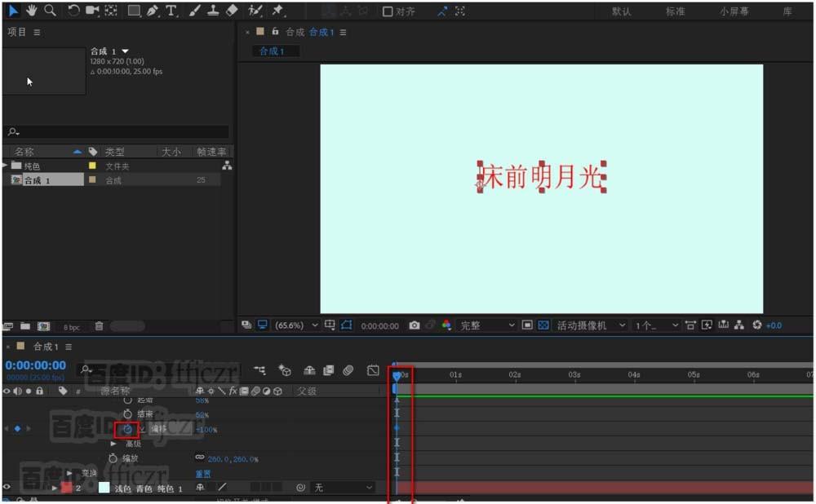Select the Horizontal Type tool

[170, 11]
